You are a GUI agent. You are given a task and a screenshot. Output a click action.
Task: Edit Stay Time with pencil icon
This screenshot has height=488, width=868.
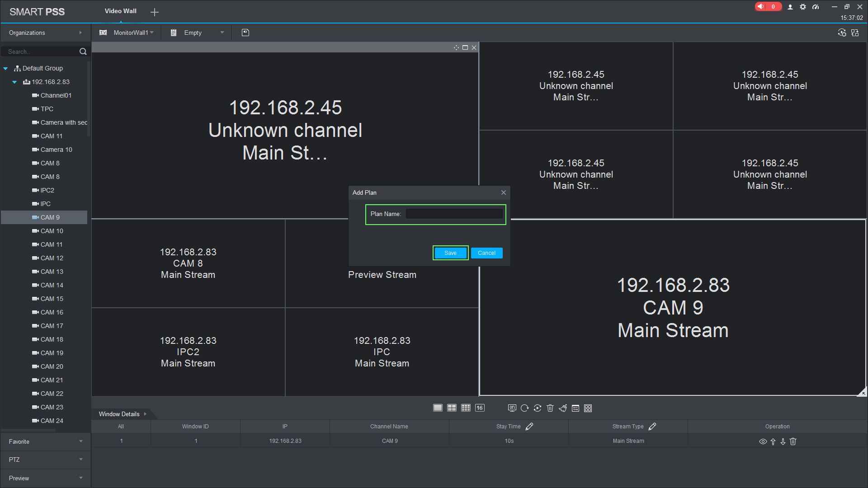[x=529, y=427]
